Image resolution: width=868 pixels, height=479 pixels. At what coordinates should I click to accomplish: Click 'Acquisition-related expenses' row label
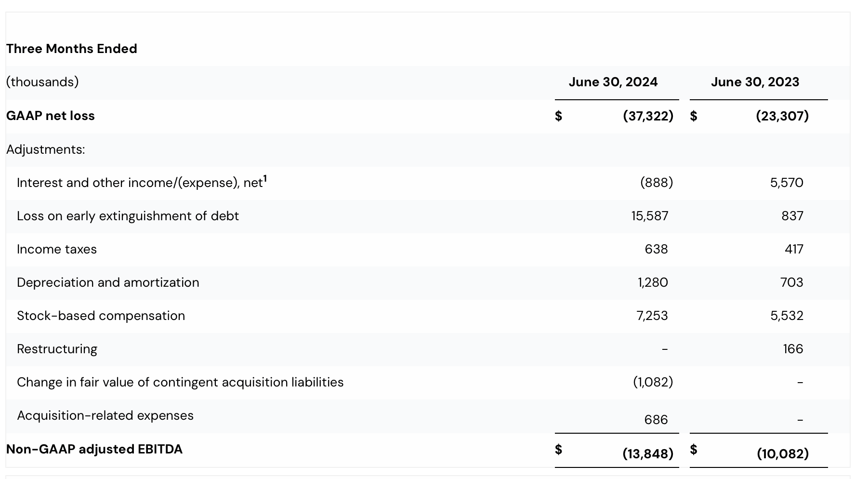(x=105, y=415)
